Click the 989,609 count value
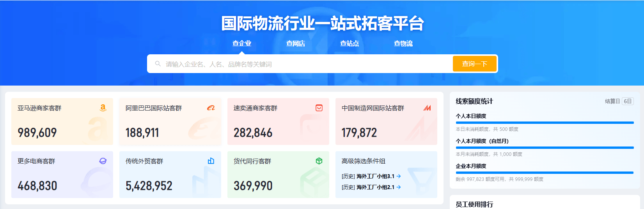The height and width of the screenshot is (209, 644). point(37,133)
